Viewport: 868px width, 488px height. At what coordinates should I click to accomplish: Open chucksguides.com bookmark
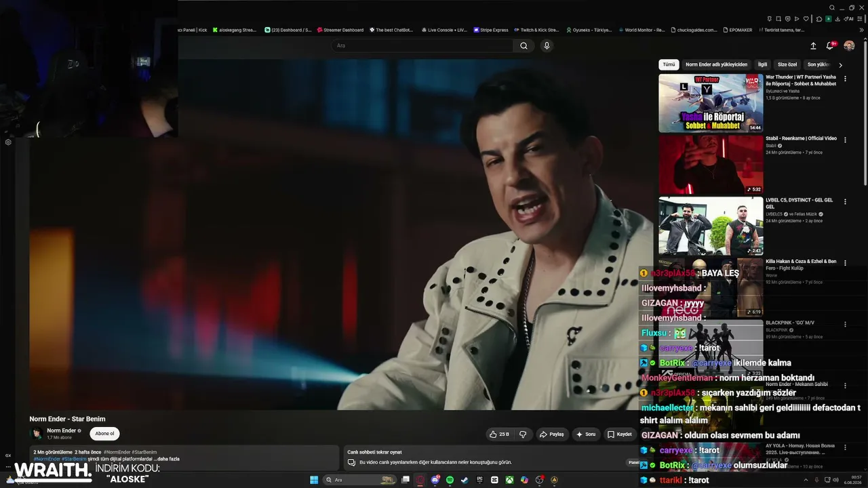pyautogui.click(x=694, y=30)
